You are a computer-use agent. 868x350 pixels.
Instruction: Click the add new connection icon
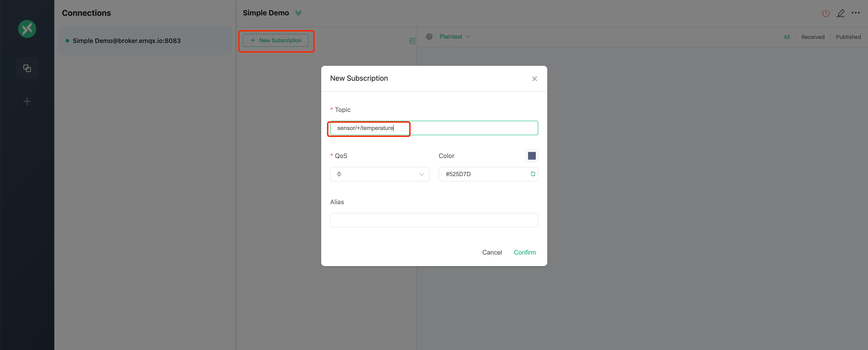pos(27,101)
